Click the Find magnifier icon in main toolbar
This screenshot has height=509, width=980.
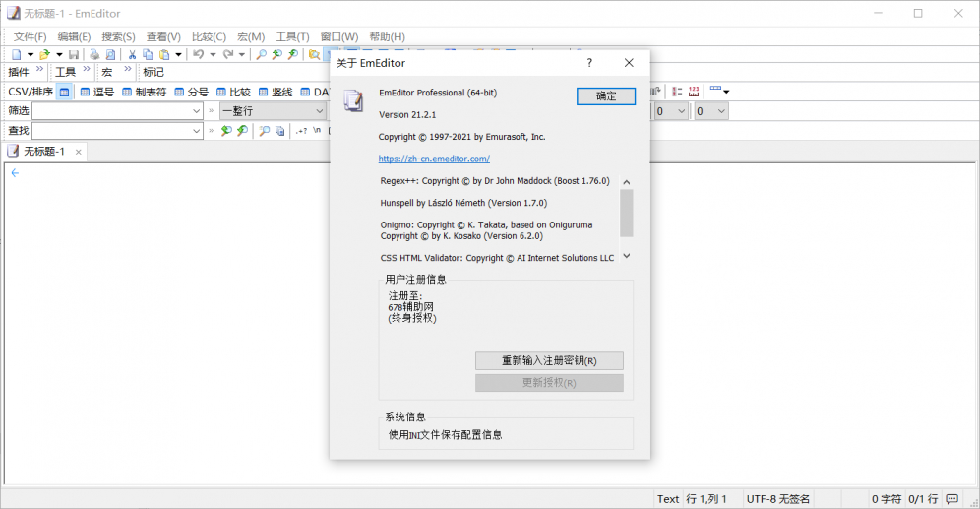[x=262, y=54]
